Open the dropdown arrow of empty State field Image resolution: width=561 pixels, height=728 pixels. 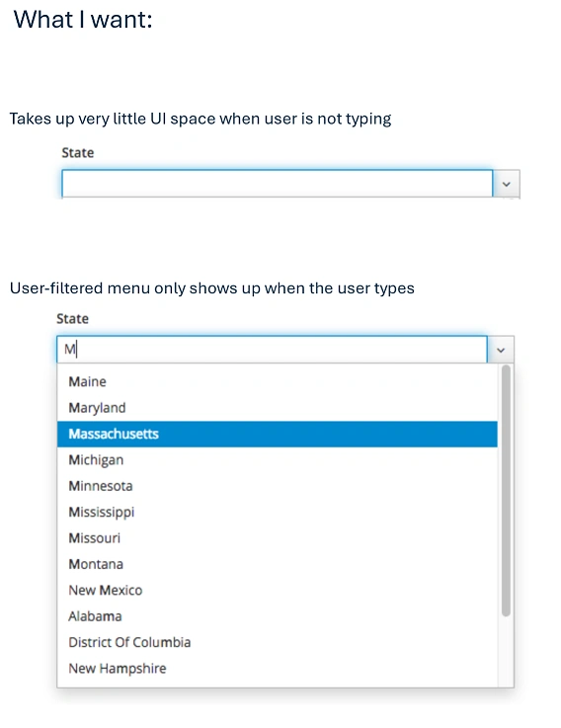507,184
